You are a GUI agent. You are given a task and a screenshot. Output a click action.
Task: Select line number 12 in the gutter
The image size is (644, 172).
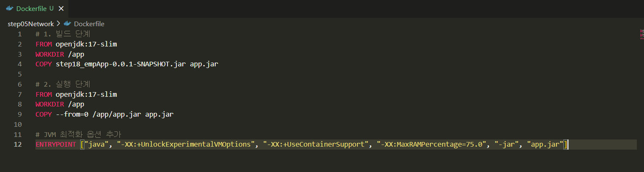pyautogui.click(x=18, y=145)
